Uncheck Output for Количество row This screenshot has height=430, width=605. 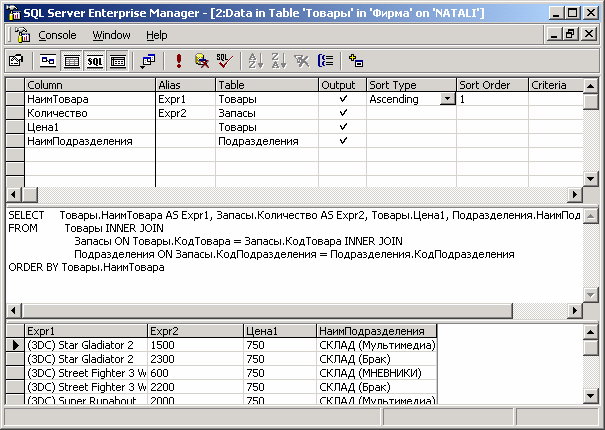pyautogui.click(x=343, y=113)
